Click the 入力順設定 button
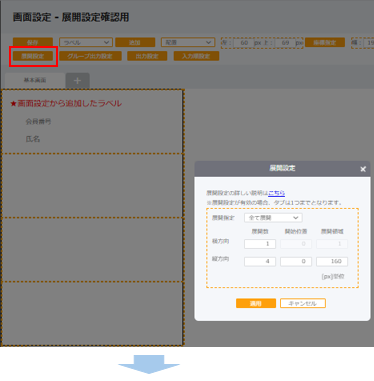The image size is (374, 381). (196, 56)
